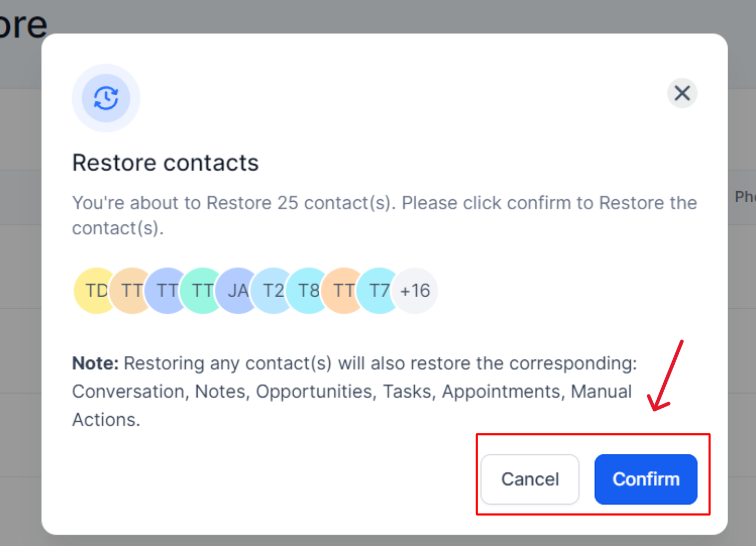Click the page heading behind the dialog
The height and width of the screenshot is (546, 756).
[23, 24]
